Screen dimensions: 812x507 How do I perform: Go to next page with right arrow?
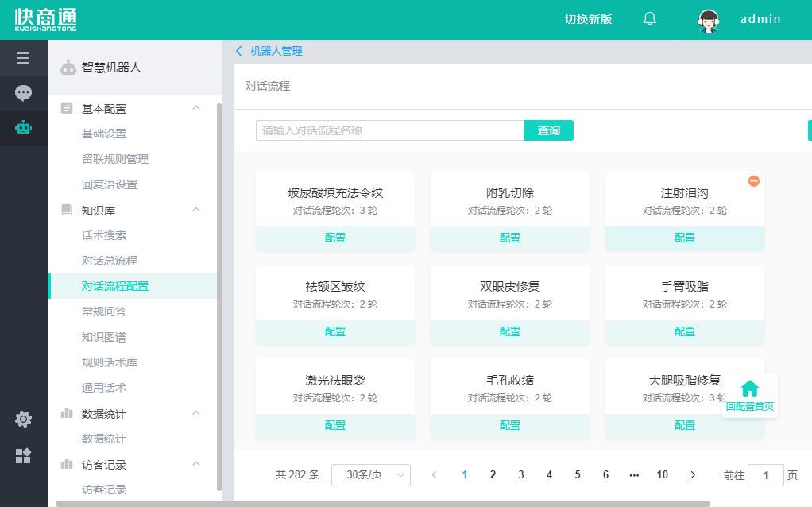coord(693,474)
